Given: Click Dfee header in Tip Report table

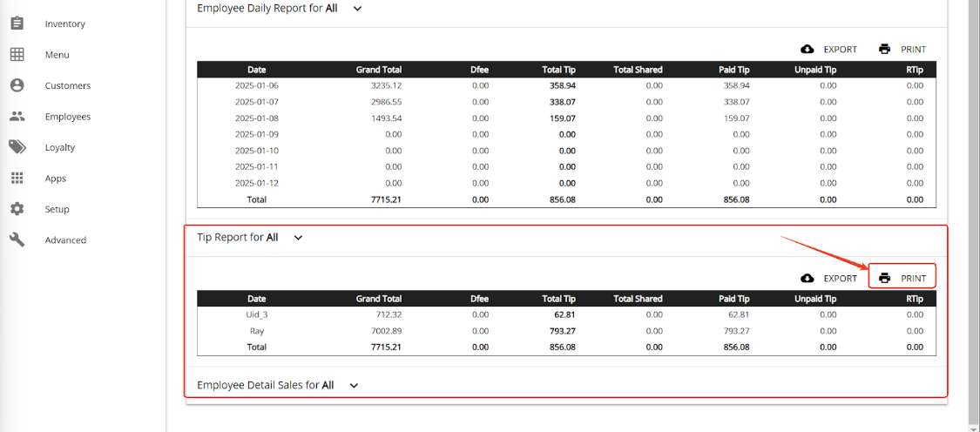Looking at the screenshot, I should pos(479,299).
